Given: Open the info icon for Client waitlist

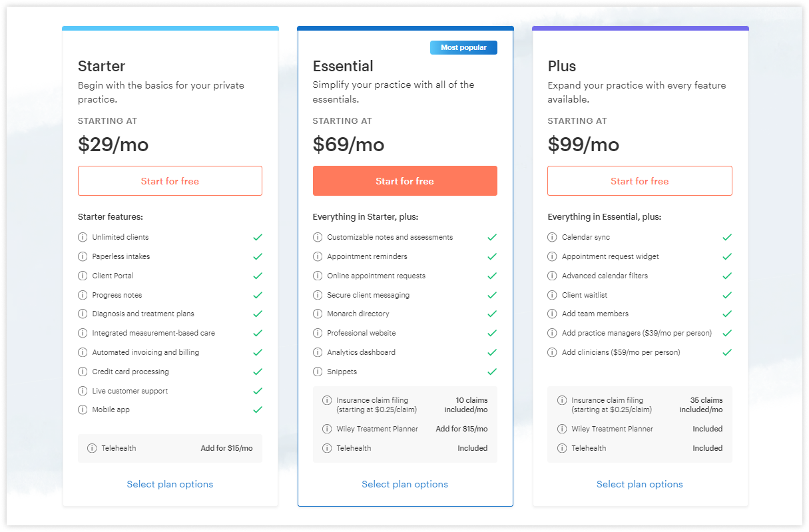Looking at the screenshot, I should 553,295.
